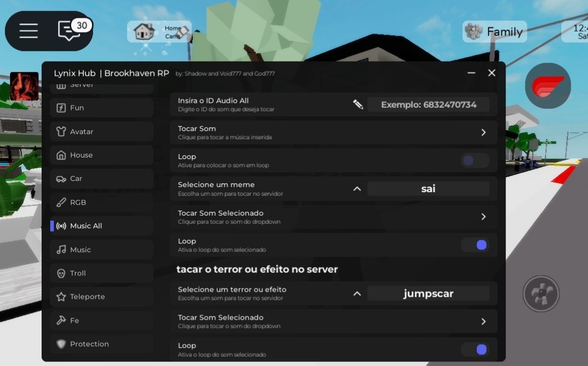
Task: Turn off Loop for the terror effect
Action: 475,349
